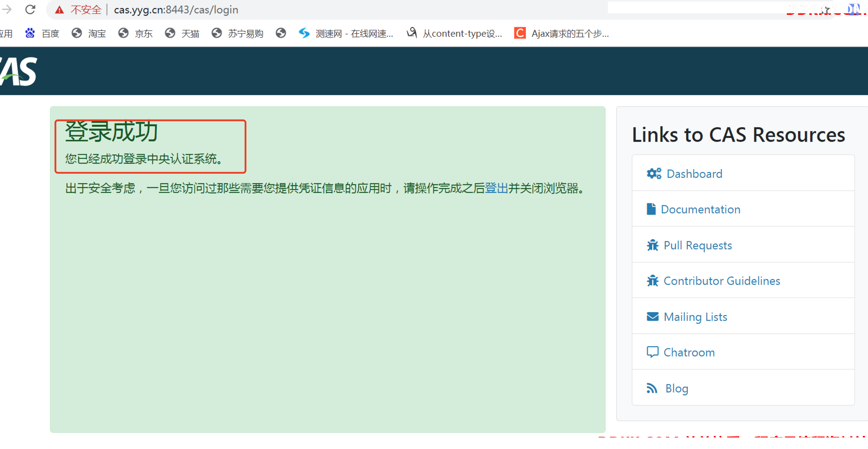Click the Pull Requests bug icon
Image resolution: width=868 pixels, height=449 pixels.
(653, 245)
